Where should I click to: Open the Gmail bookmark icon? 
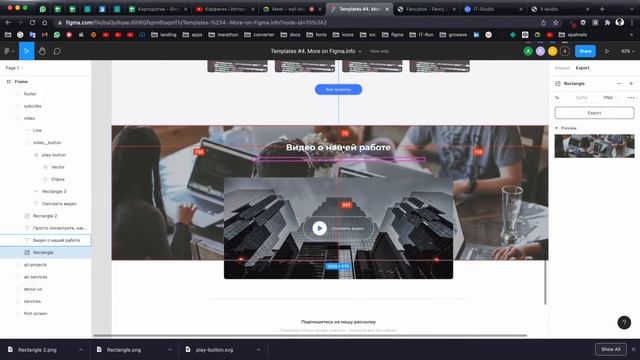click(x=44, y=35)
